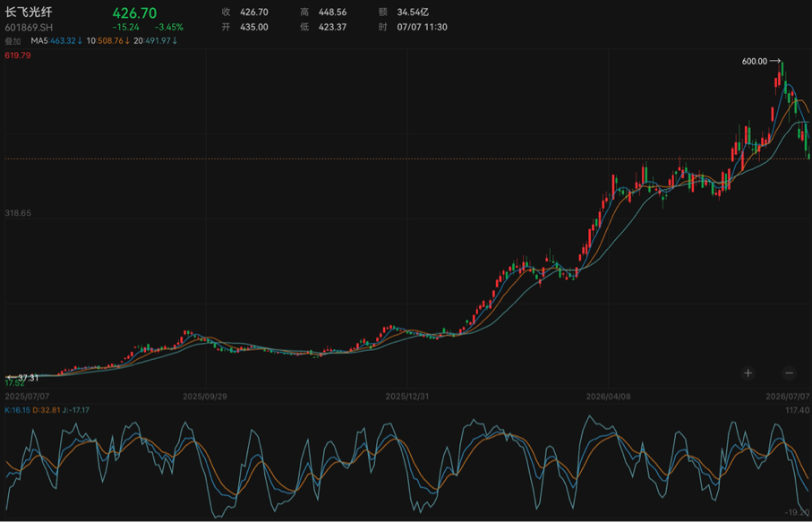Zoom in the chart with the plus button
Image resolution: width=812 pixels, height=522 pixels.
[748, 372]
